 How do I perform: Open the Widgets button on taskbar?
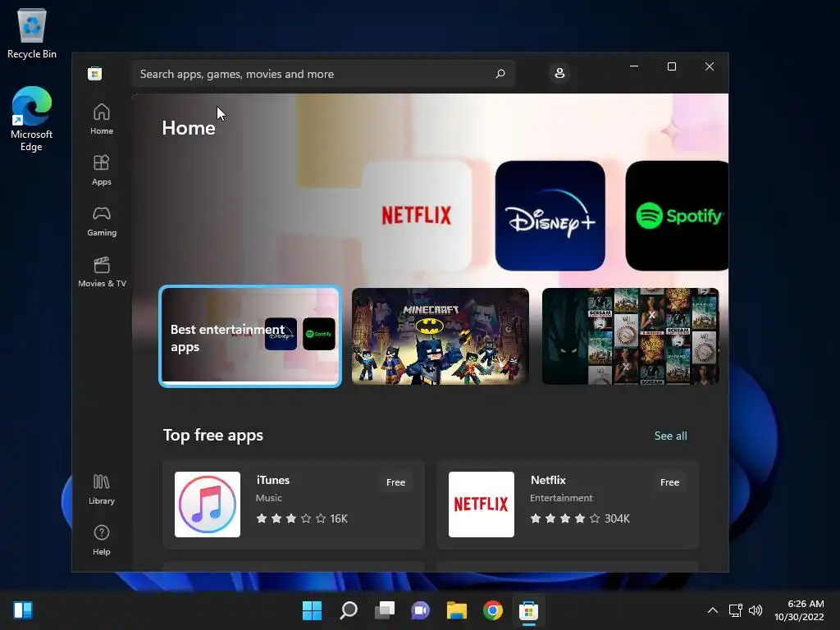click(23, 610)
